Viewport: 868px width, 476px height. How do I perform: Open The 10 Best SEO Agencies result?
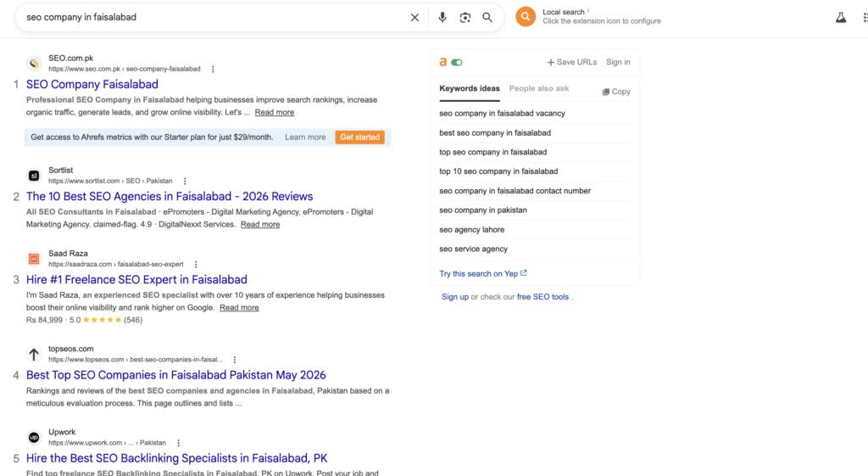(x=170, y=196)
